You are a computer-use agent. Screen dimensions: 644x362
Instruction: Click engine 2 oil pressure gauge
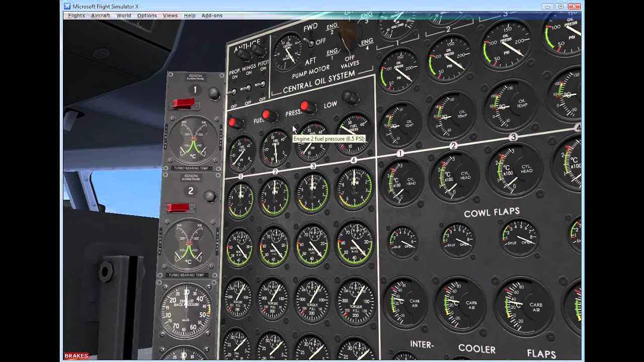coord(449,58)
